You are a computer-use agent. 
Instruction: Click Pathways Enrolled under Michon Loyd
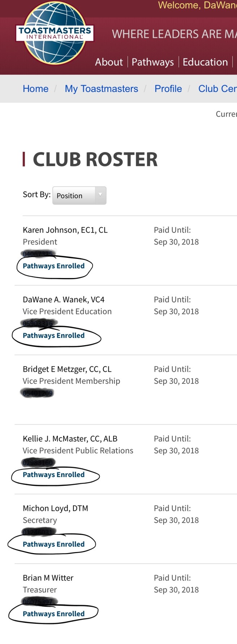(53, 544)
